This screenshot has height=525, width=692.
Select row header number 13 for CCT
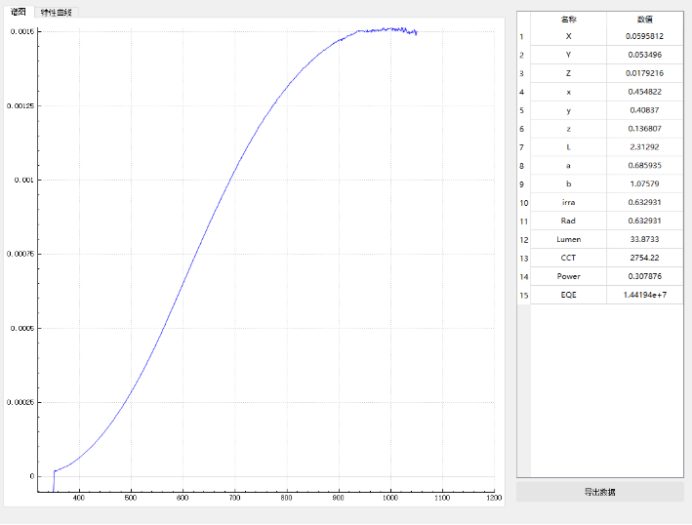pos(522,257)
